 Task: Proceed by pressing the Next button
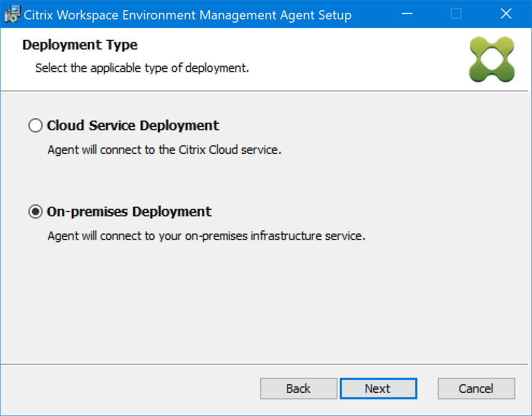378,389
